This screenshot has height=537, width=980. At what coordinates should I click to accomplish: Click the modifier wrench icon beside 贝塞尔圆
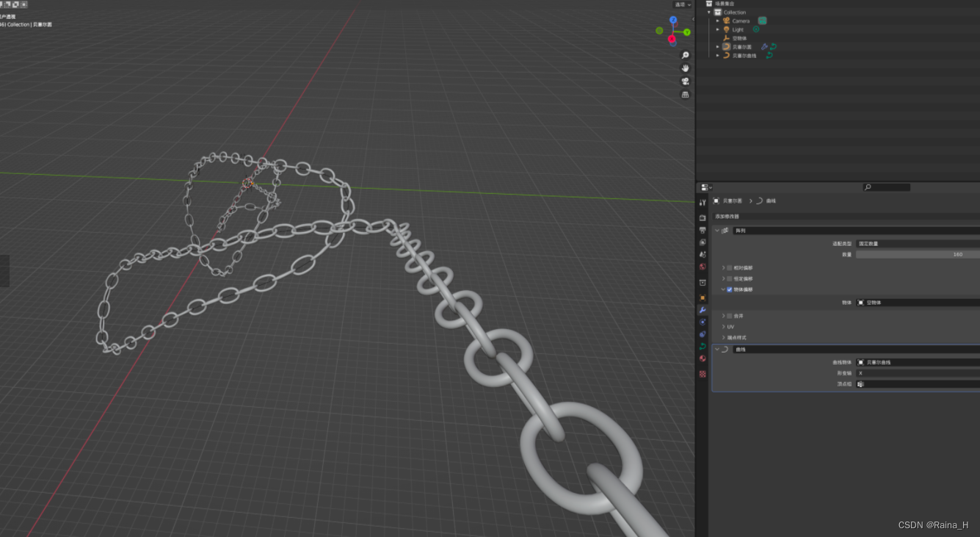[x=764, y=46]
